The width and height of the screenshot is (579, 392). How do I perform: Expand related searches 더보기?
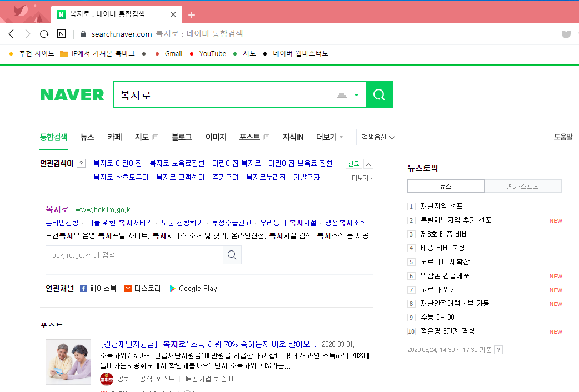click(362, 178)
